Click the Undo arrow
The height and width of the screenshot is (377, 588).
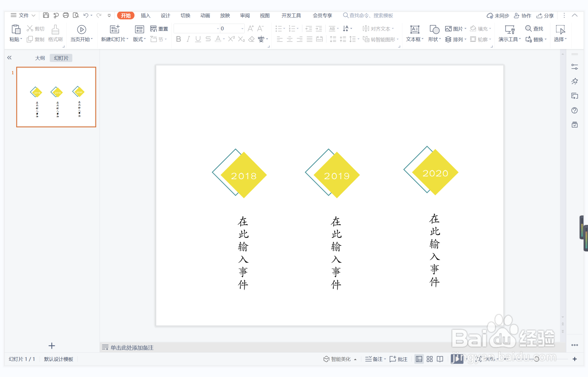click(86, 15)
